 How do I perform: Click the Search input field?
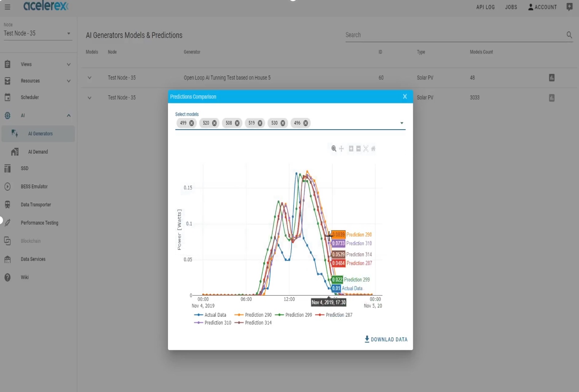[x=454, y=35]
